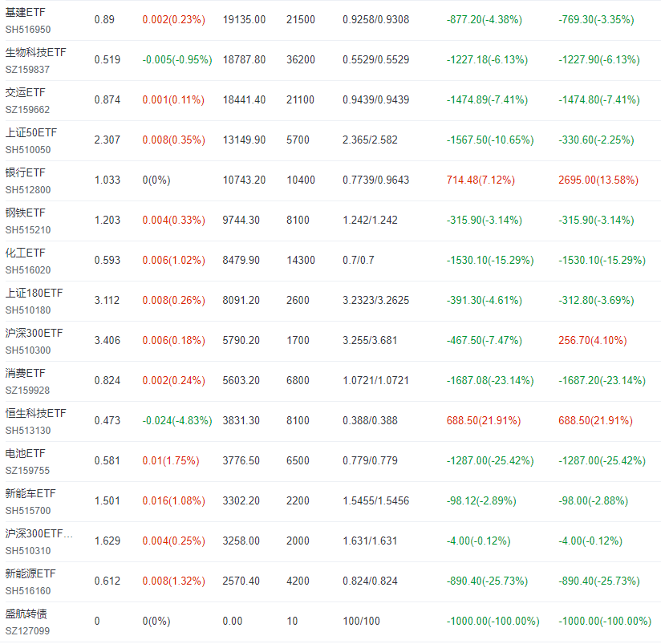Click cost value 1.242/1.242

tap(370, 220)
